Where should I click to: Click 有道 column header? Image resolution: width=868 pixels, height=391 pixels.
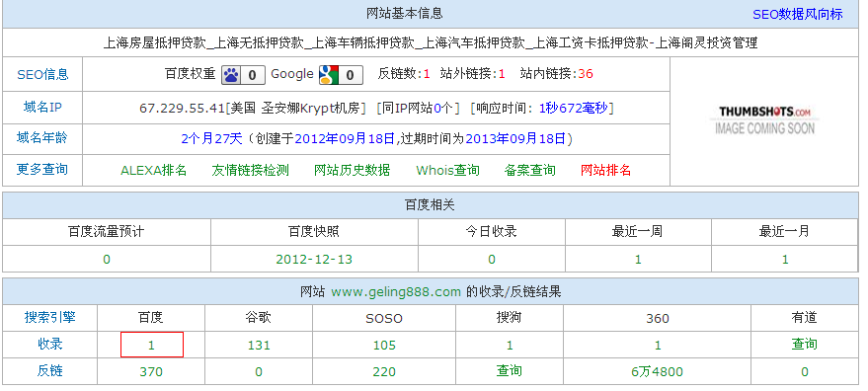(805, 317)
